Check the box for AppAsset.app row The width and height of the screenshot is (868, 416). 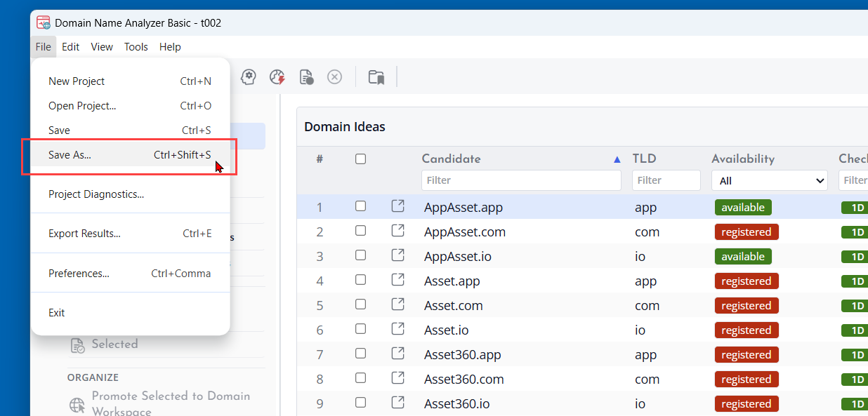[360, 206]
